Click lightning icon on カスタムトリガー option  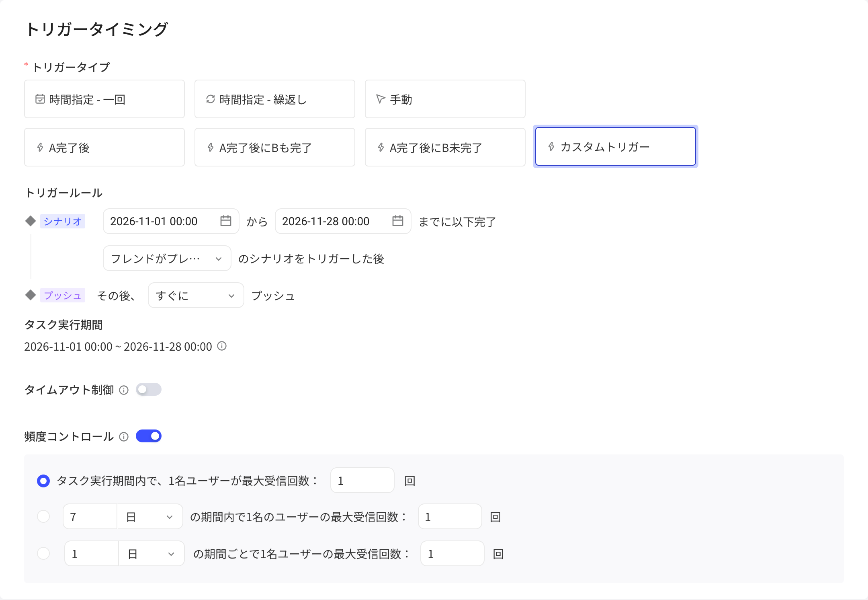point(551,146)
